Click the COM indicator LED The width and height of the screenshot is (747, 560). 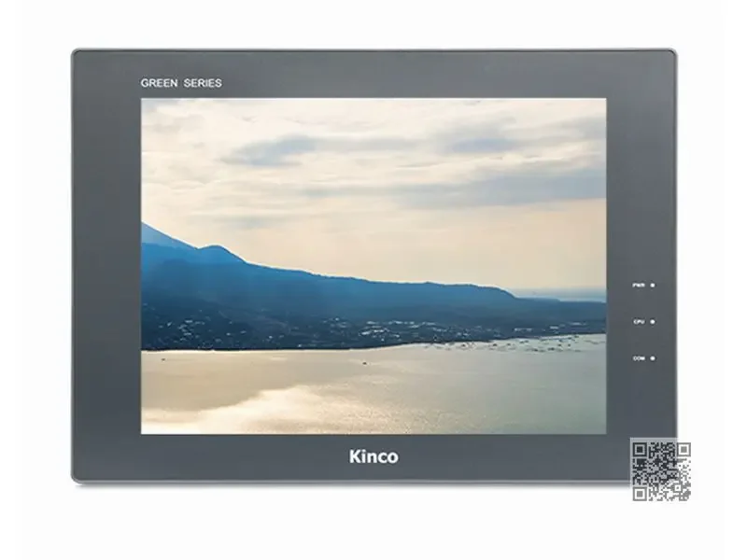(652, 358)
